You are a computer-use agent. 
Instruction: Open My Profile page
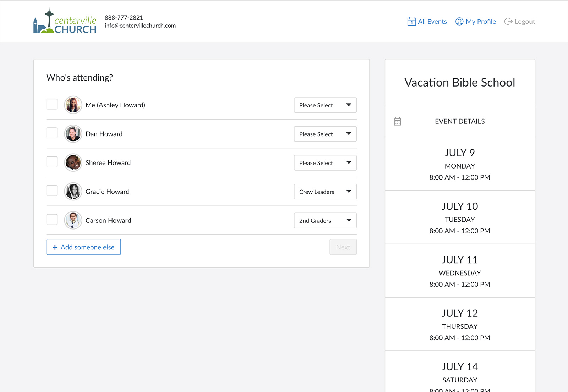(x=480, y=22)
